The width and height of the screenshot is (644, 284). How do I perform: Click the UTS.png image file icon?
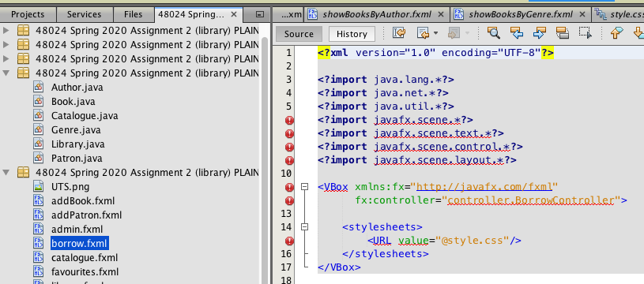39,186
